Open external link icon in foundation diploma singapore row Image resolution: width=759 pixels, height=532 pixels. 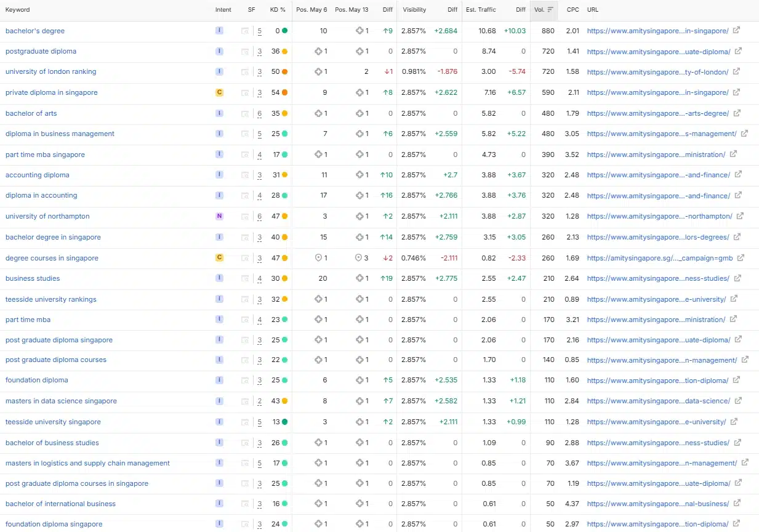pyautogui.click(x=736, y=524)
